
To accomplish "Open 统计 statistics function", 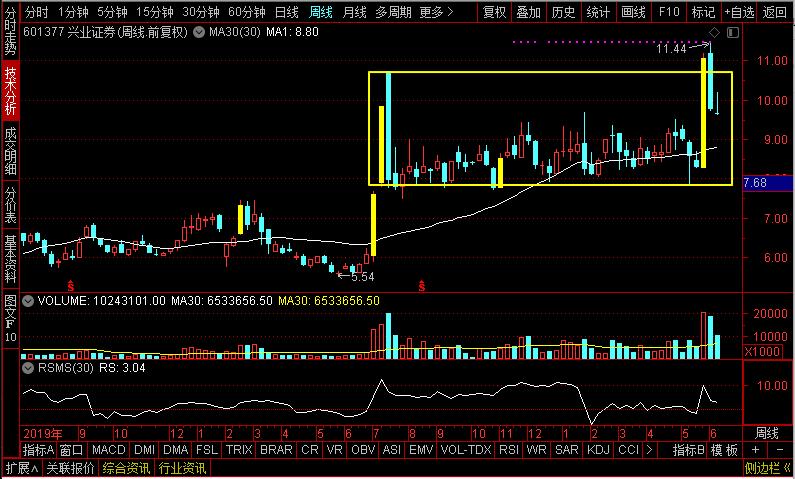I will point(598,12).
